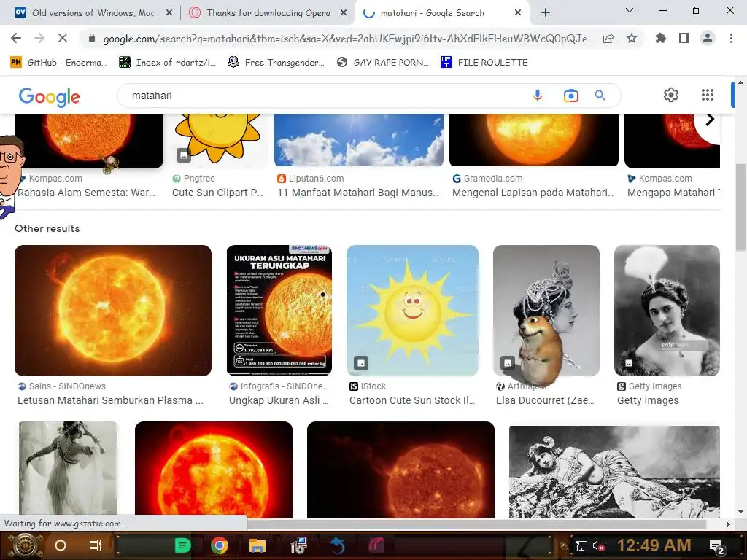Screen dimensions: 747x560
Task: Open the Chrome profile avatar
Action: (708, 38)
